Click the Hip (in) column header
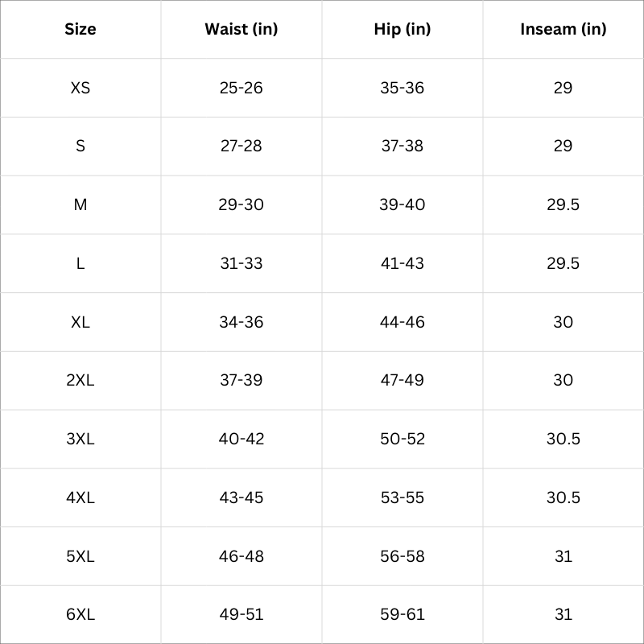644x644 pixels. click(x=402, y=30)
